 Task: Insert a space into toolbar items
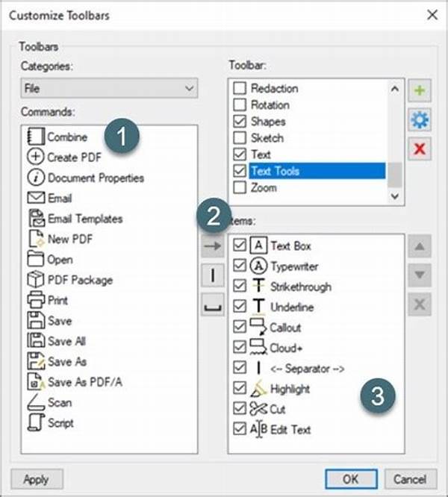213,304
